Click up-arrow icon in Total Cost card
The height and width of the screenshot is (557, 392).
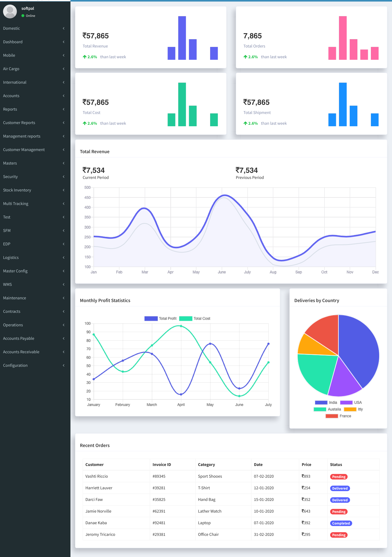click(85, 123)
